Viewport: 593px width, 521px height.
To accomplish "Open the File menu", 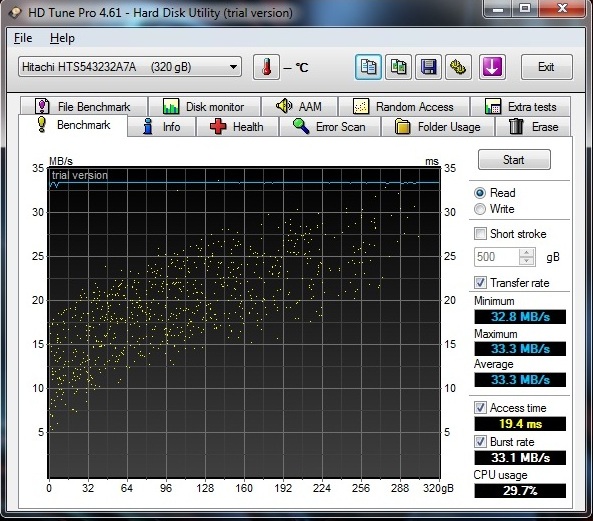I will (23, 38).
